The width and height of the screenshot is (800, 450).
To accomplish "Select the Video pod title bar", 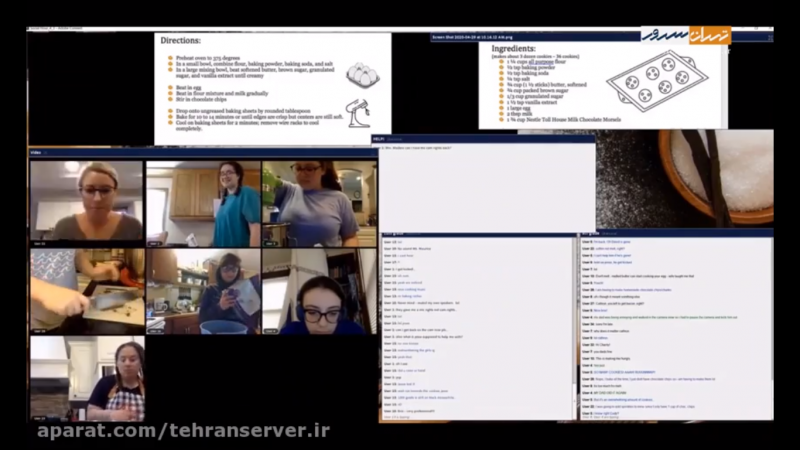I will point(200,152).
